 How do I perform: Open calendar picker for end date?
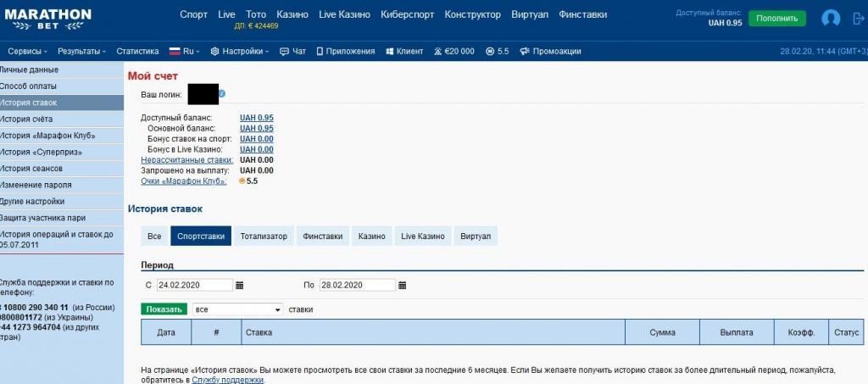tap(403, 285)
